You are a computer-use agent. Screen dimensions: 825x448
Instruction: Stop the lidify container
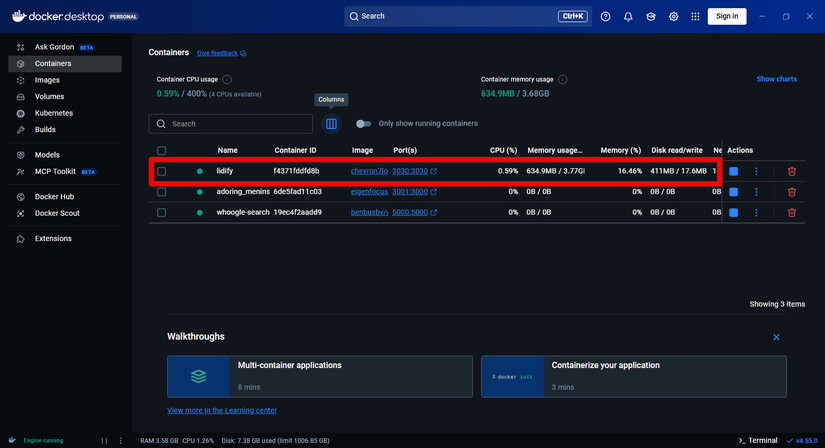pyautogui.click(x=733, y=171)
